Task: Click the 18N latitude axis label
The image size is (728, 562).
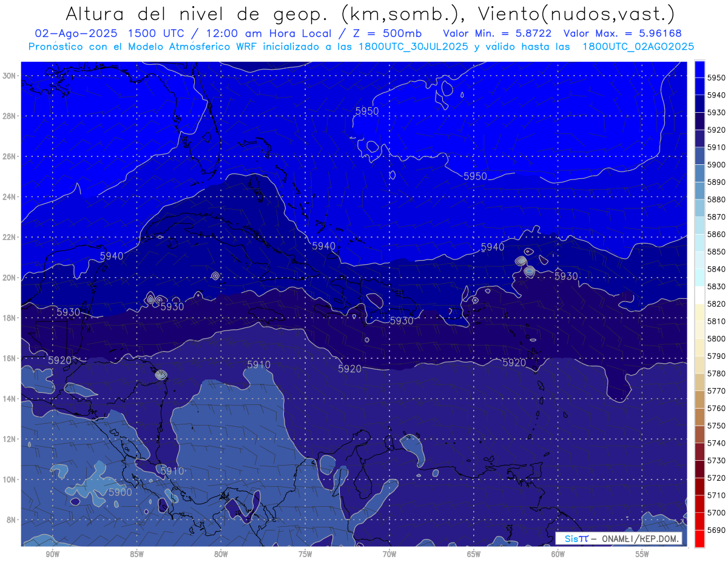Action: coord(9,318)
